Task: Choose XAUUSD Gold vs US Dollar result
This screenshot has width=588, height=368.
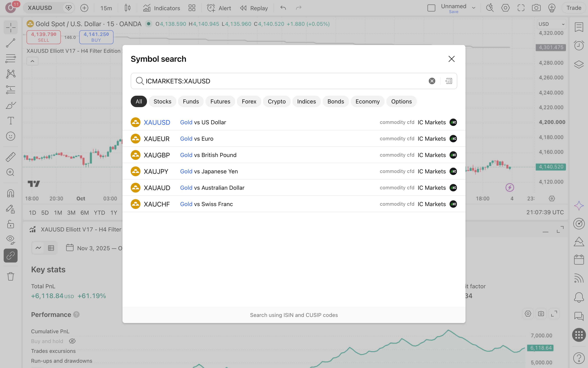Action: pos(294,122)
